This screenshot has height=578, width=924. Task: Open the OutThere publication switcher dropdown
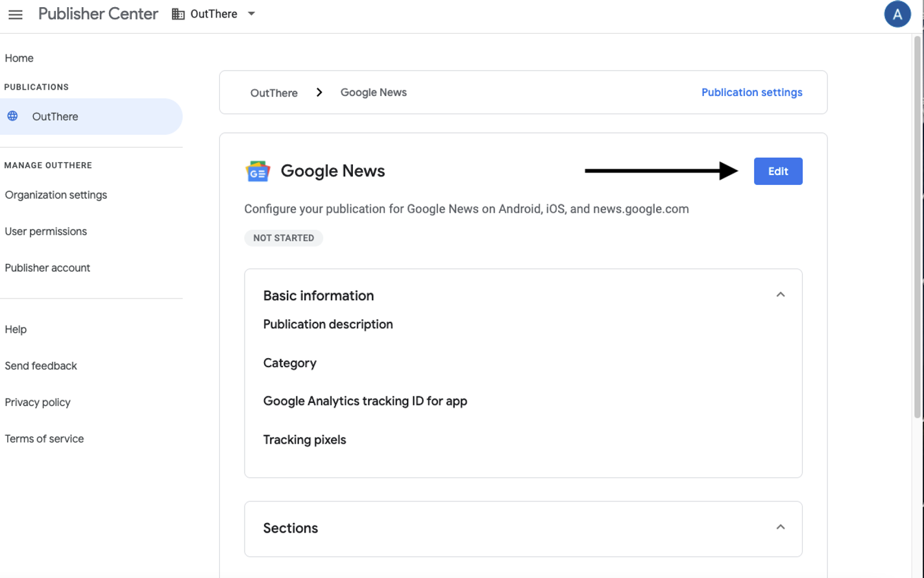(x=252, y=13)
